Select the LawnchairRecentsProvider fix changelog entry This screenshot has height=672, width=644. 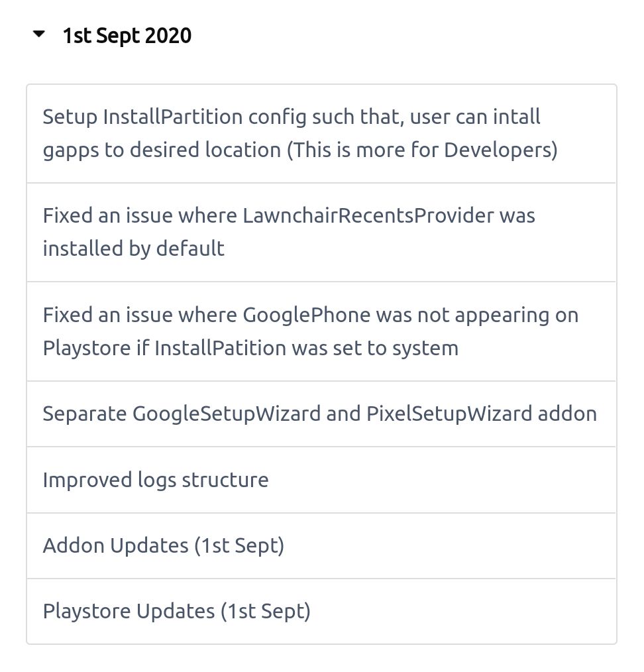(321, 232)
